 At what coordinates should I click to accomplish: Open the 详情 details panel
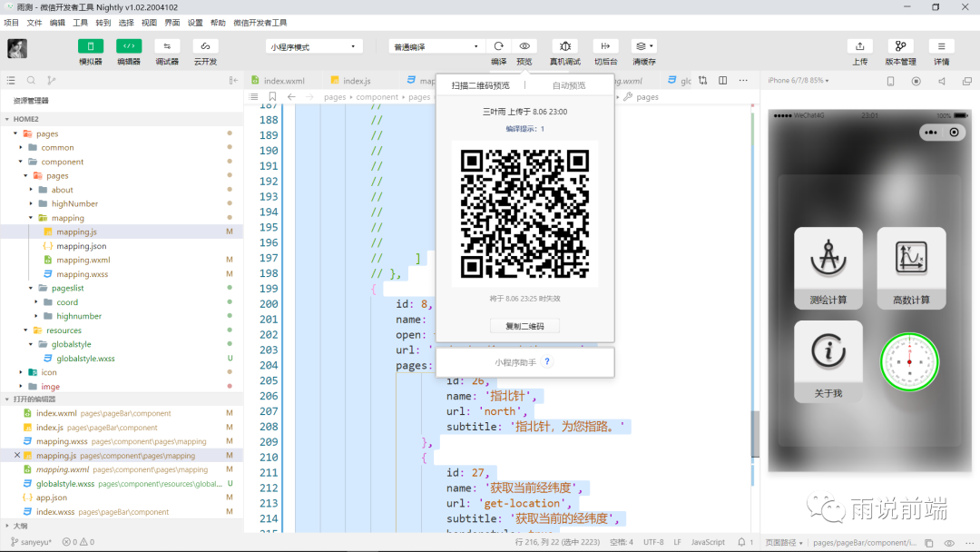click(x=941, y=46)
